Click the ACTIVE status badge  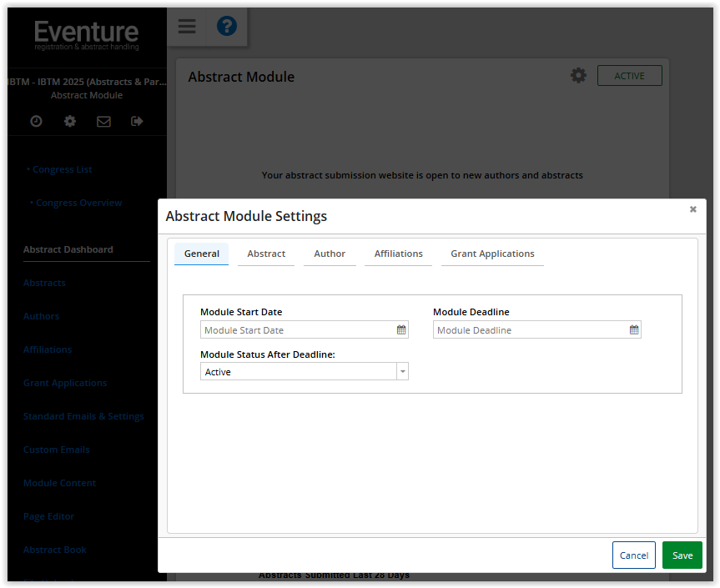[629, 75]
